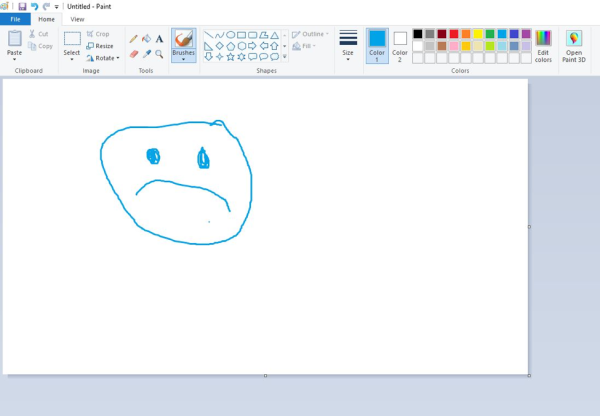Click the Save icon in title bar
Screen dimensions: 600x416
22,6
